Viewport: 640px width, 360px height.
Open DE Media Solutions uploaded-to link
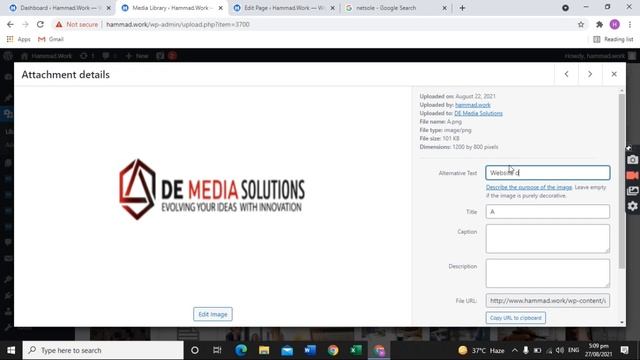[x=478, y=113]
